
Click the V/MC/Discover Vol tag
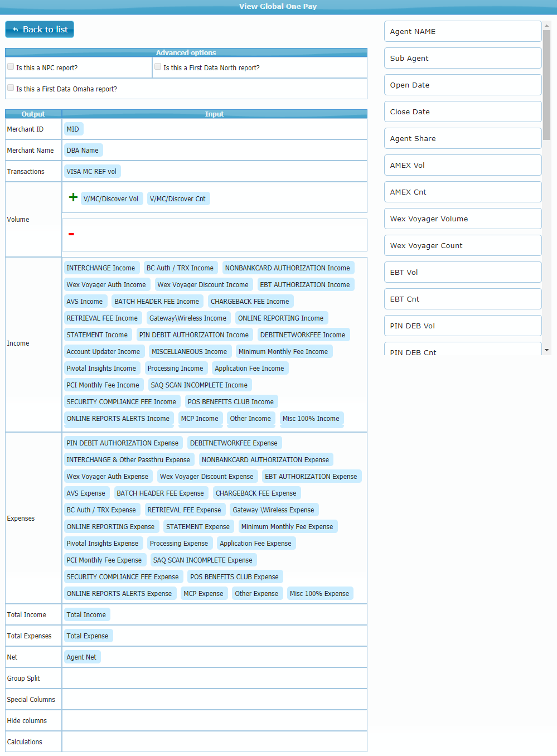click(x=111, y=199)
